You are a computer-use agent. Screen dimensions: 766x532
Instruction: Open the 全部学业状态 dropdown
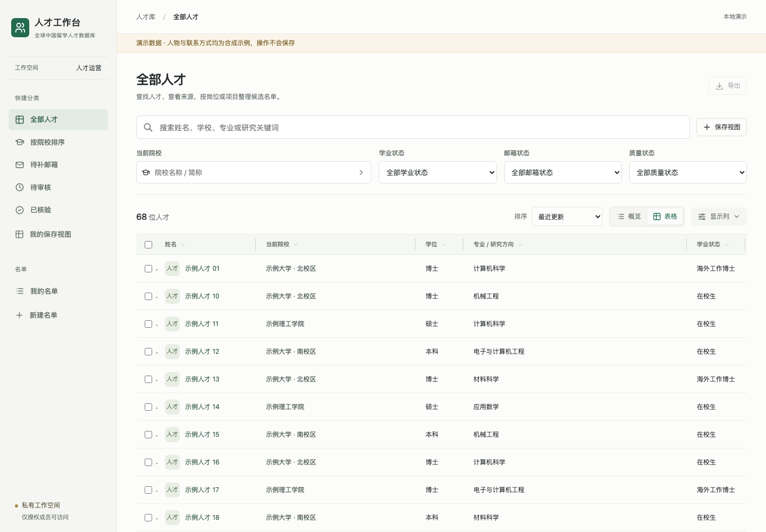[438, 172]
